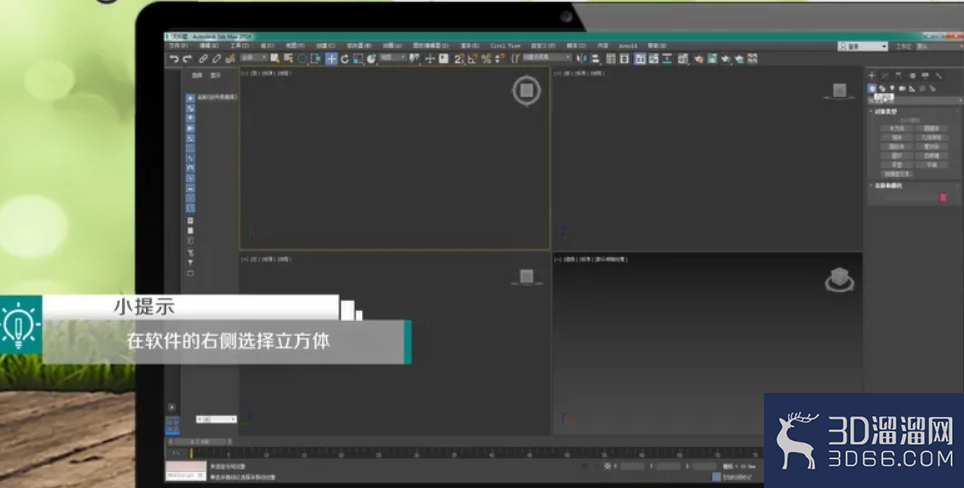Click the 加强型文本 button

point(898,174)
